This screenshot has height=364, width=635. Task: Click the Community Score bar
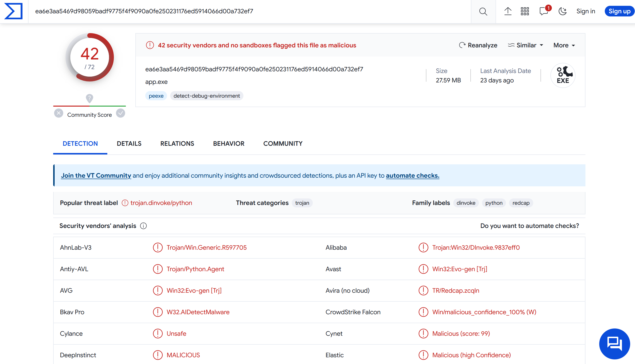click(89, 106)
